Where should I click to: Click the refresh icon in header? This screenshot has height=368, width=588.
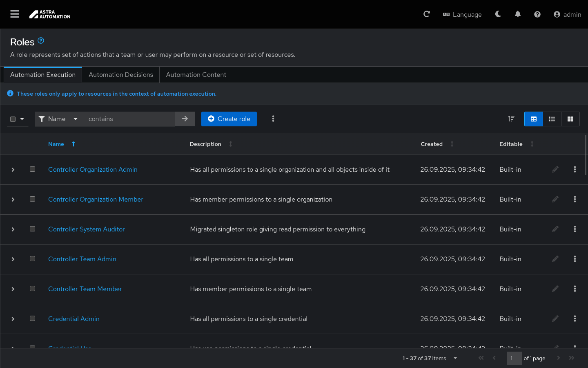(427, 14)
